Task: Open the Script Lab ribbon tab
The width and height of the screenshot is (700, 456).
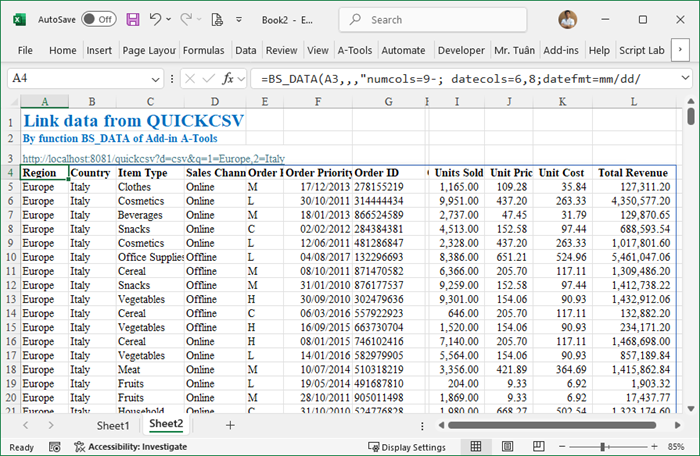Action: (642, 50)
